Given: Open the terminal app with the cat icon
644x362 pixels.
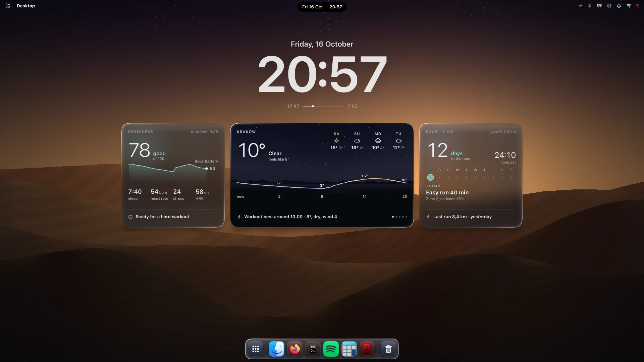Looking at the screenshot, I should (313, 349).
